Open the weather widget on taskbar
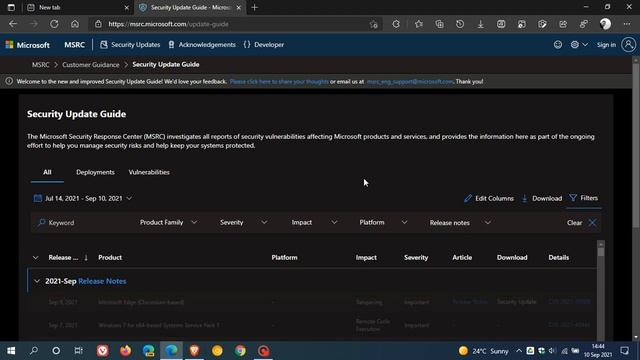 pyautogui.click(x=483, y=351)
